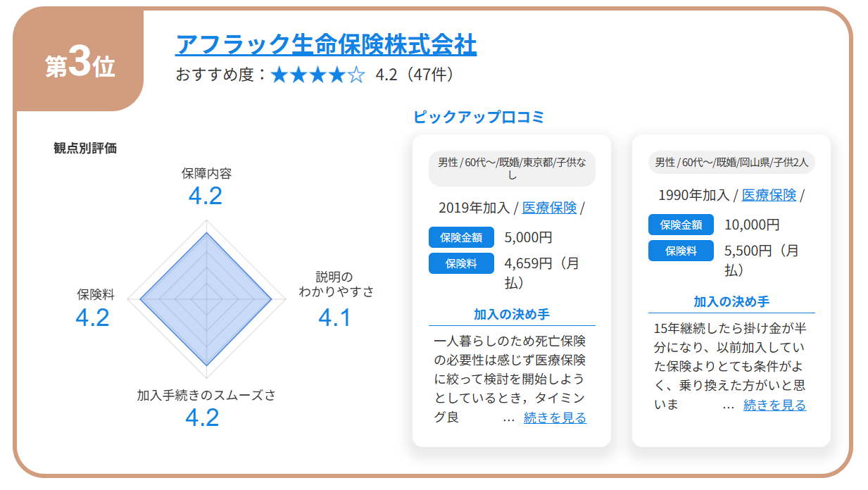868x490 pixels.
Task: Click 保険料 badge showing 5,500円
Action: [681, 251]
